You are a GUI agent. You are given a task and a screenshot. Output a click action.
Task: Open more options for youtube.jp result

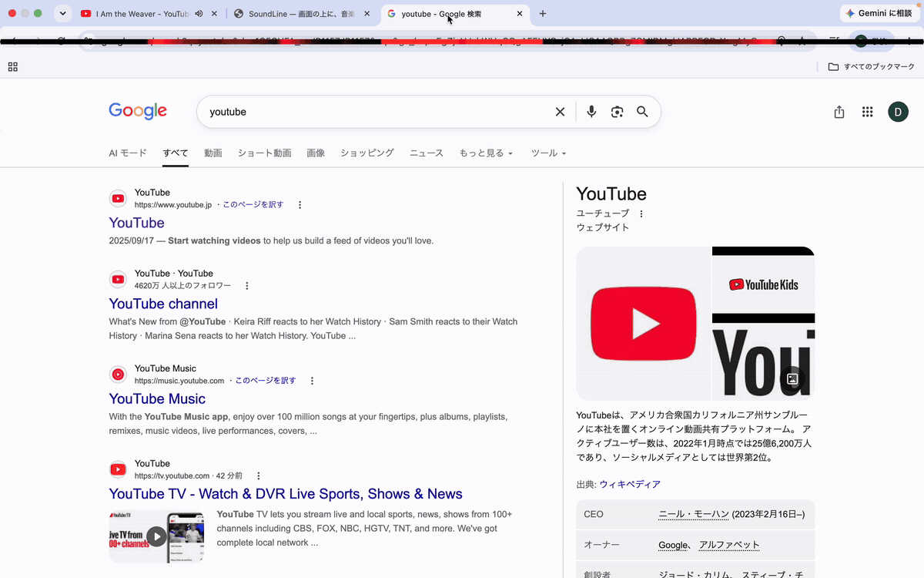pyautogui.click(x=300, y=205)
